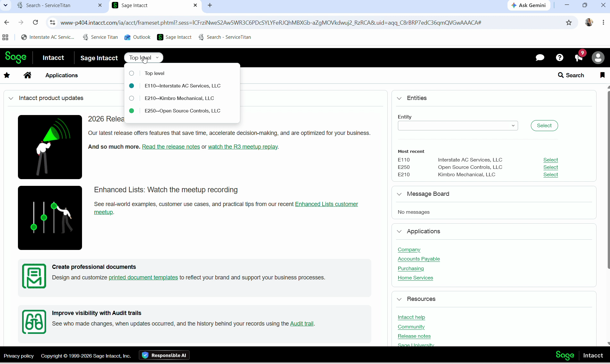This screenshot has height=364, width=610.
Task: Click the page vertical scrollbar
Action: 608,179
